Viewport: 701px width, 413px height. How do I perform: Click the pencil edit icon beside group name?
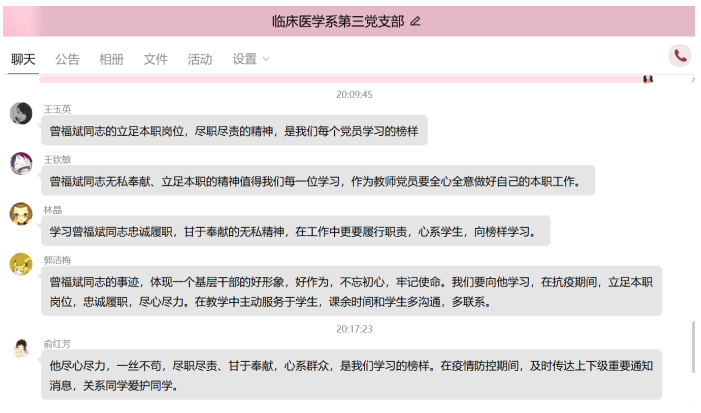point(416,21)
